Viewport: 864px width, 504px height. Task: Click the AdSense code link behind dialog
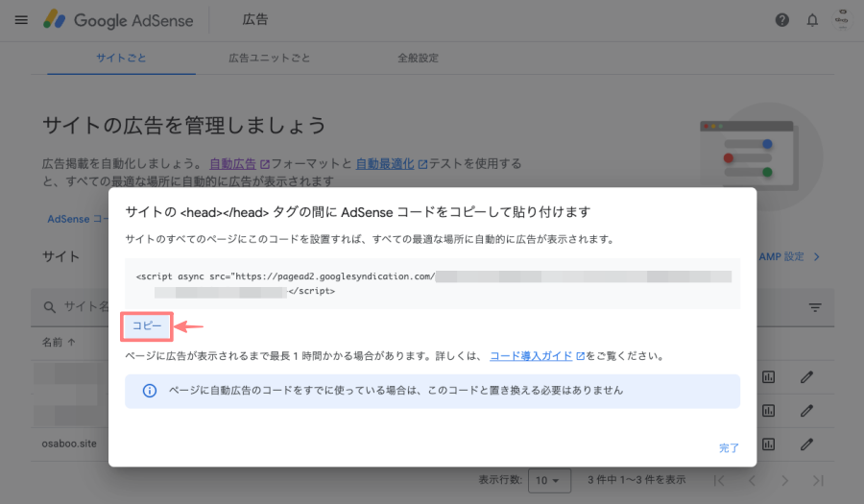pos(78,219)
